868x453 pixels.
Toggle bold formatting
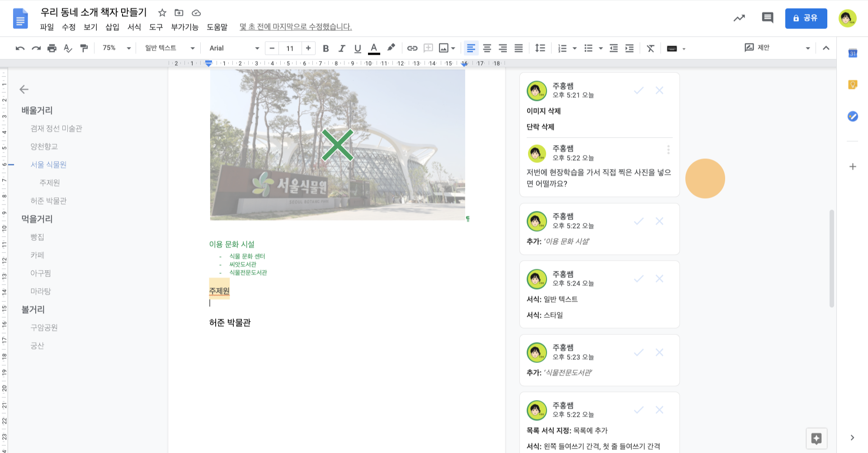pyautogui.click(x=325, y=48)
